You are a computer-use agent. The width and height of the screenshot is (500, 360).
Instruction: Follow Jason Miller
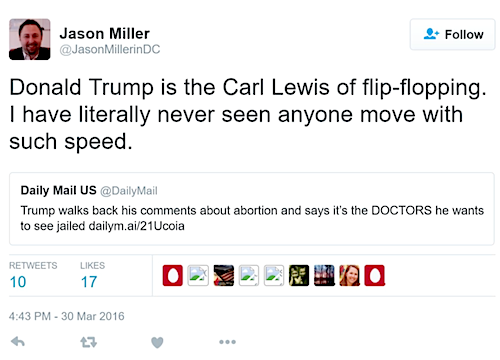[x=452, y=34]
